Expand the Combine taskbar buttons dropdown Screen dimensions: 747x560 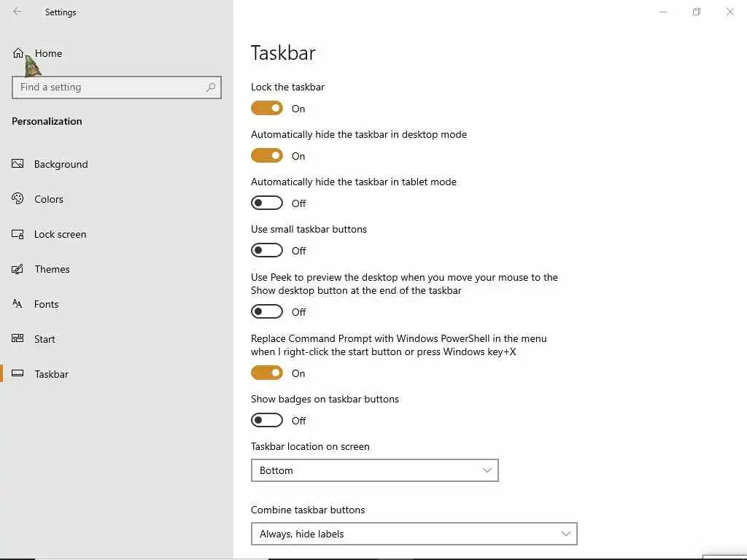click(414, 534)
